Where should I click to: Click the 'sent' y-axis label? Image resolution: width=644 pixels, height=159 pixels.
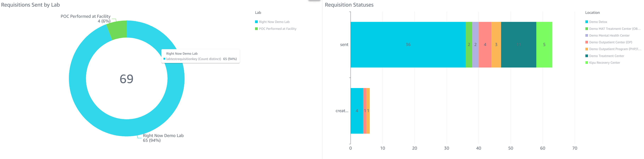(x=344, y=45)
